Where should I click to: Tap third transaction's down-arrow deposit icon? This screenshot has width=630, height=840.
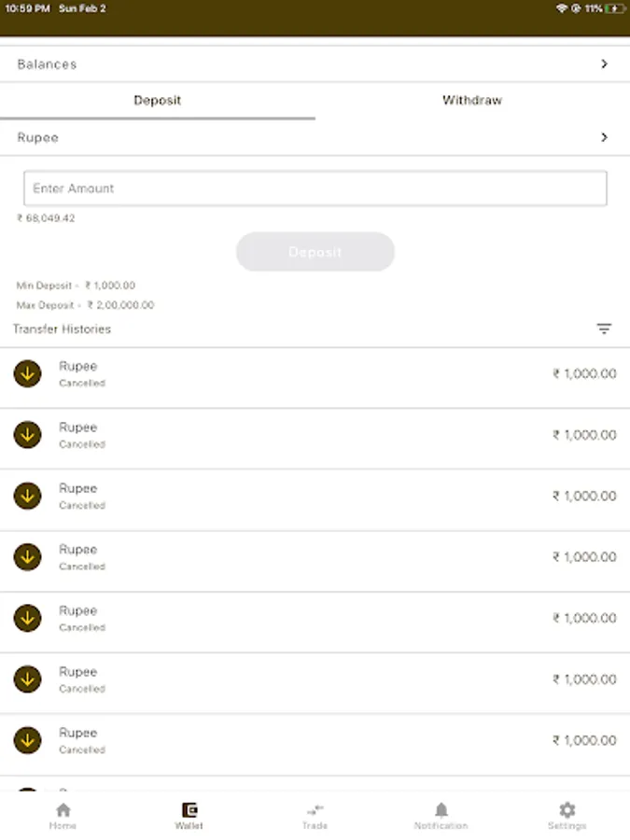pyautogui.click(x=27, y=497)
